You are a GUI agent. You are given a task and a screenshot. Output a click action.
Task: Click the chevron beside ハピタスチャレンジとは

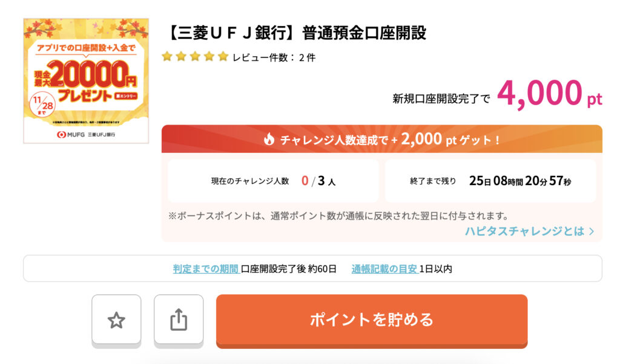(592, 231)
